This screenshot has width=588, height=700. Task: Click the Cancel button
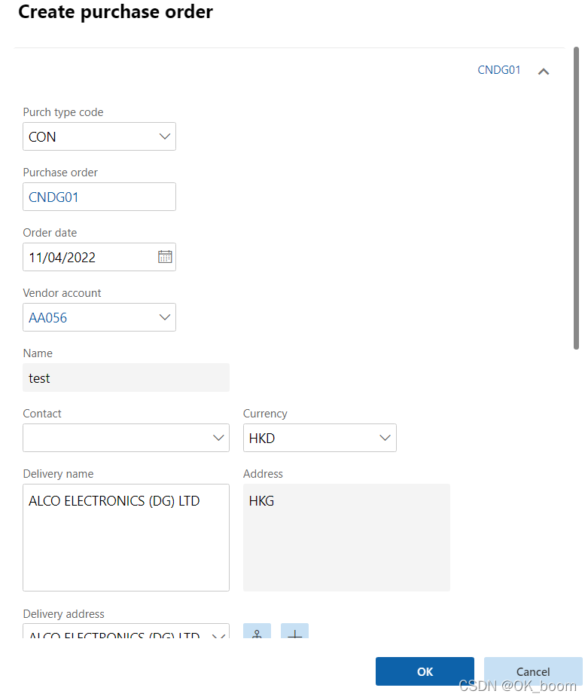[x=533, y=671]
